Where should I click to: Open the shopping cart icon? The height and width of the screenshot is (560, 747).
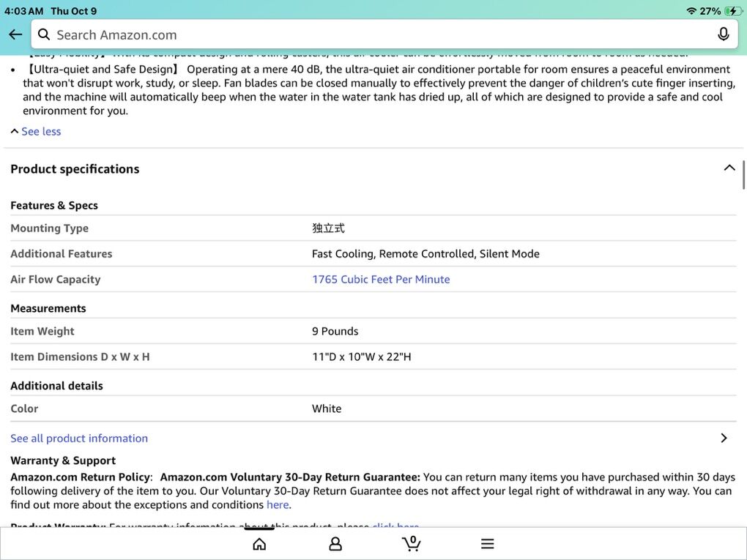click(x=412, y=543)
